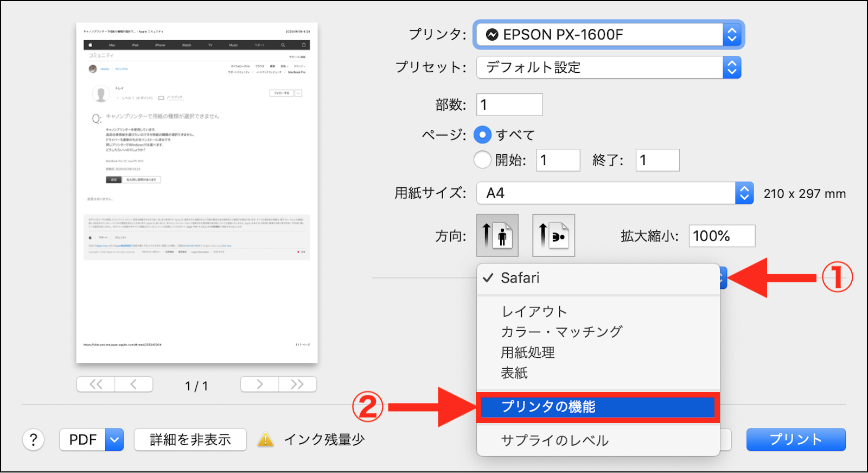Click the 終了 end page field
The height and width of the screenshot is (473, 868).
[x=658, y=160]
